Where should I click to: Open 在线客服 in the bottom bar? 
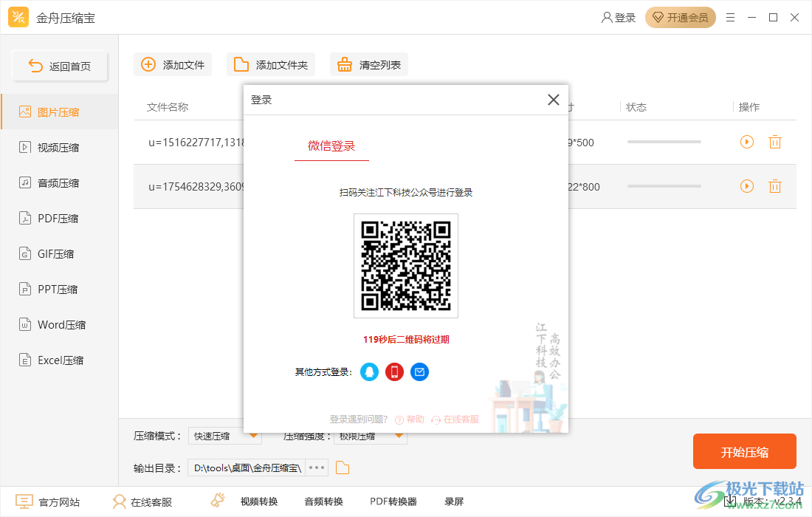pyautogui.click(x=142, y=501)
